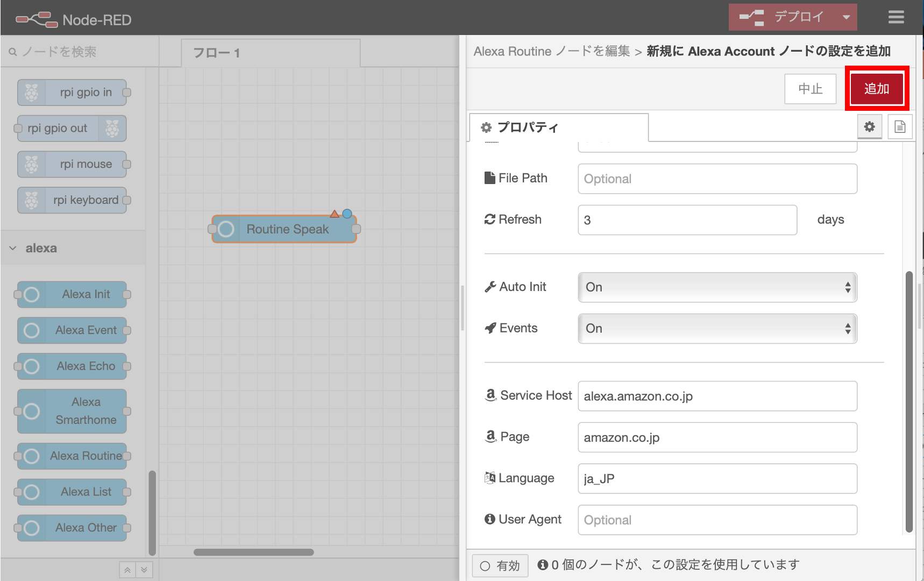This screenshot has height=581, width=924.
Task: Click the Service Host input field
Action: coord(717,396)
